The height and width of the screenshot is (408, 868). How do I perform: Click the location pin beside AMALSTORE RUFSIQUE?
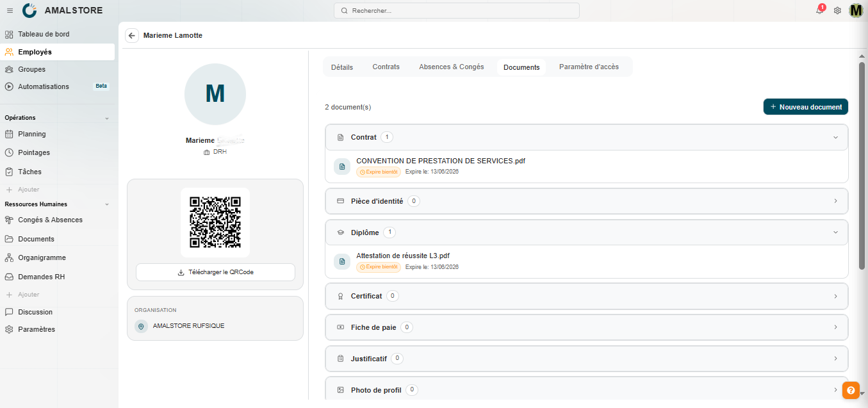pos(142,326)
